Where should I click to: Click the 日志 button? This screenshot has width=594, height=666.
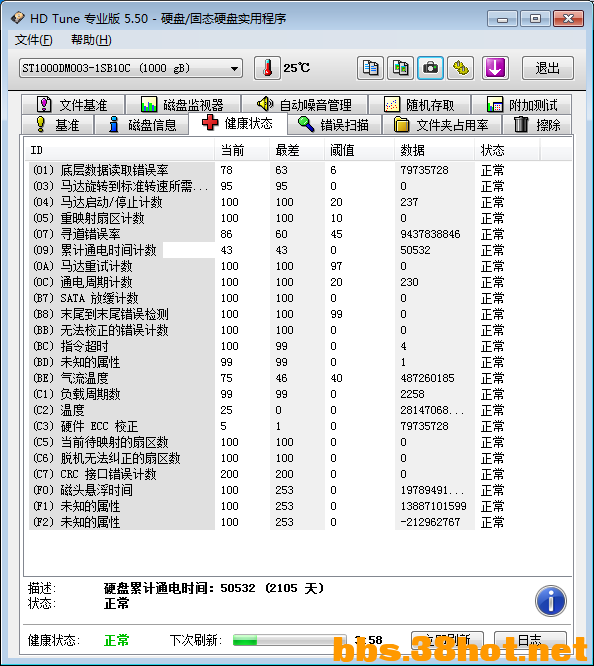pyautogui.click(x=530, y=640)
